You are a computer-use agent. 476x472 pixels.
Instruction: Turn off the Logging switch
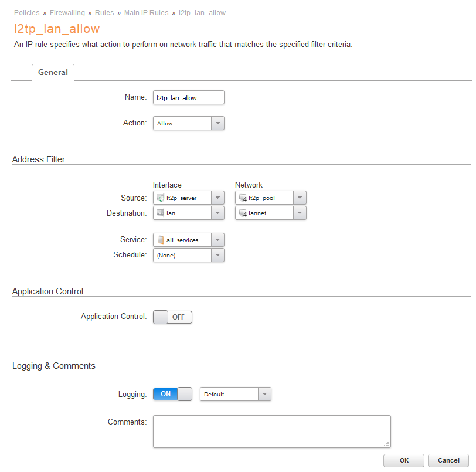[172, 394]
